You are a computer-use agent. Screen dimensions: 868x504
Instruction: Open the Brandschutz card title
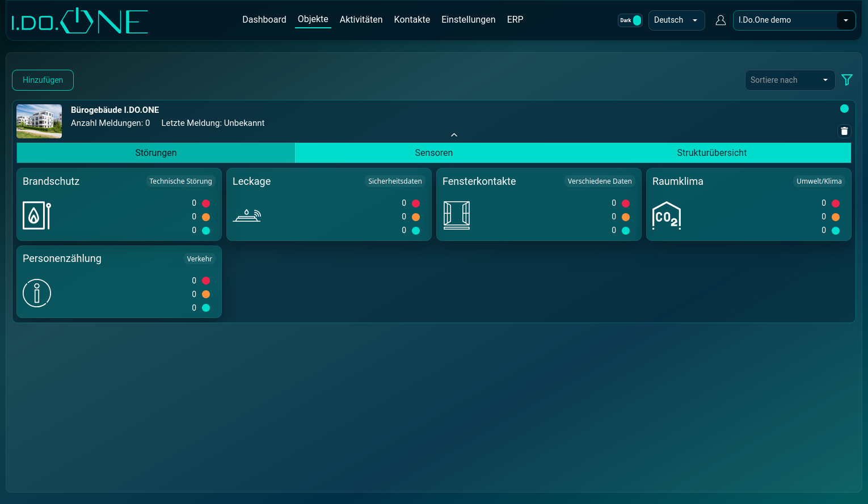pos(51,181)
